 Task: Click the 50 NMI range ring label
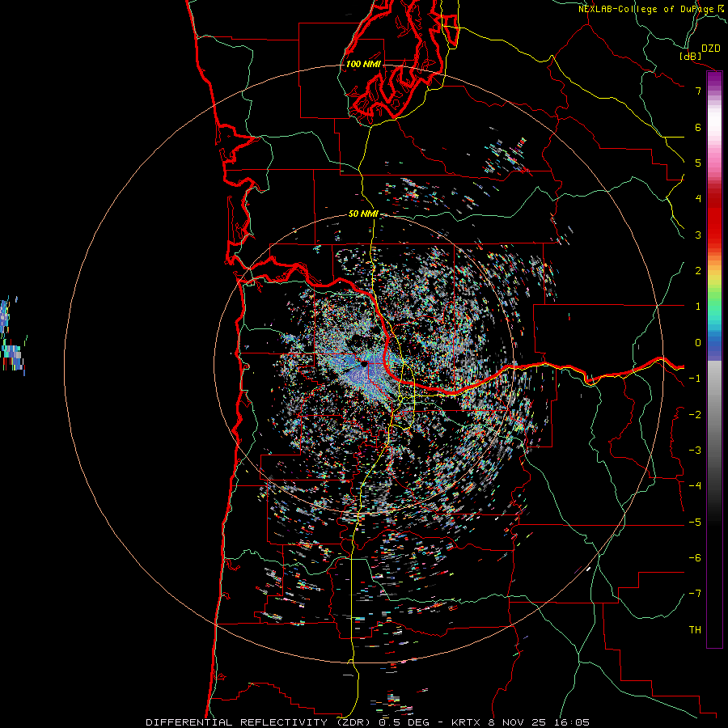pyautogui.click(x=363, y=214)
